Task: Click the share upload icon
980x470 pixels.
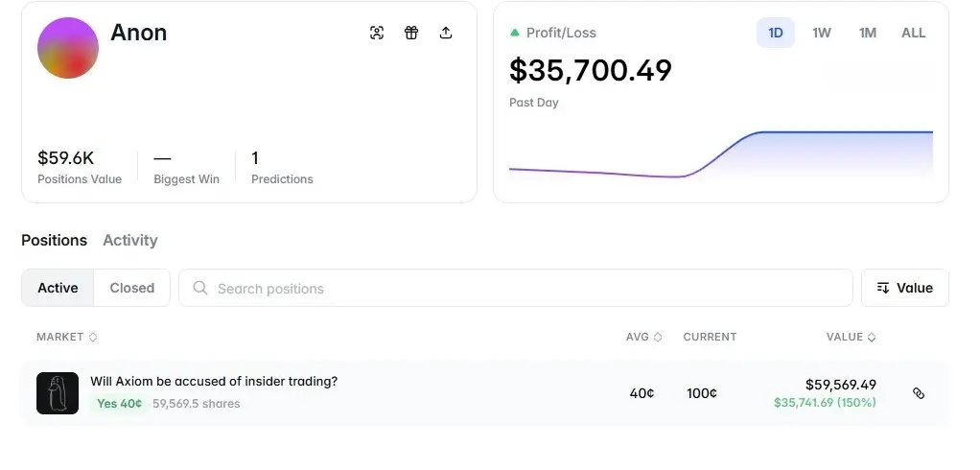Action: pyautogui.click(x=446, y=33)
